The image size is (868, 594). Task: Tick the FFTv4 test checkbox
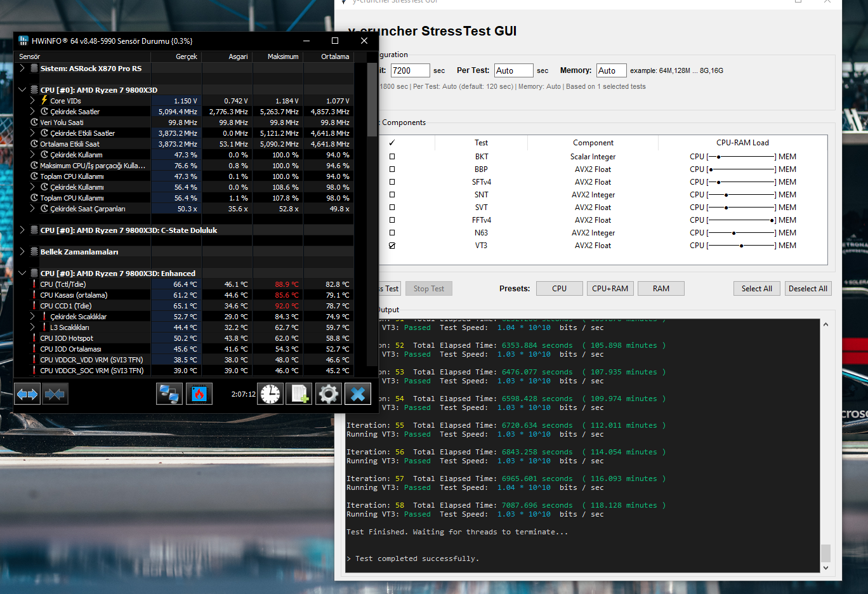click(392, 220)
